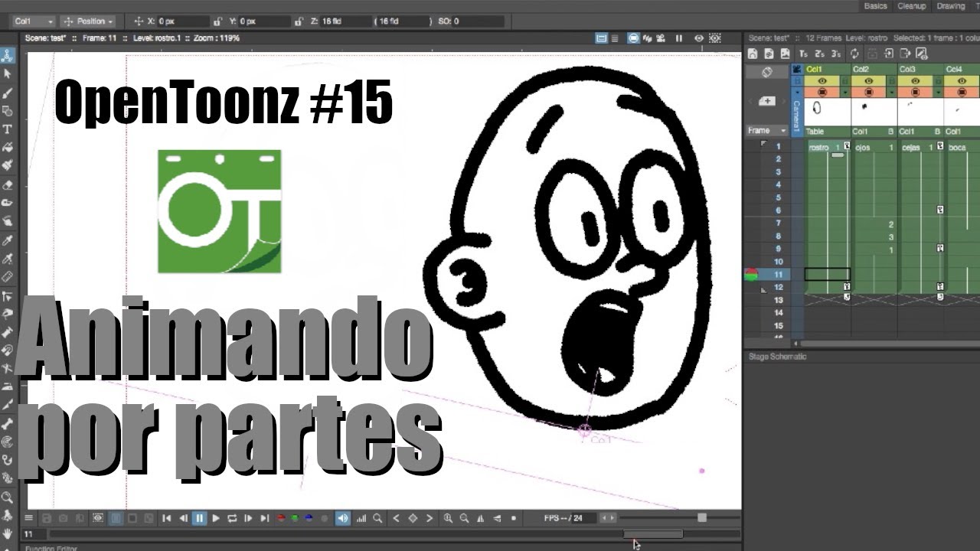Step the FPS value with the arrows
980x551 pixels.
608,518
